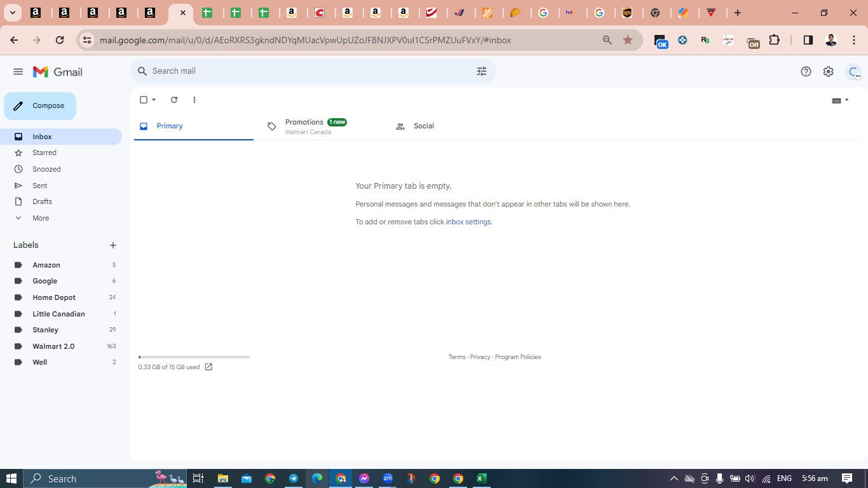Image resolution: width=868 pixels, height=488 pixels.
Task: Open search filter options in search bar
Action: 482,71
